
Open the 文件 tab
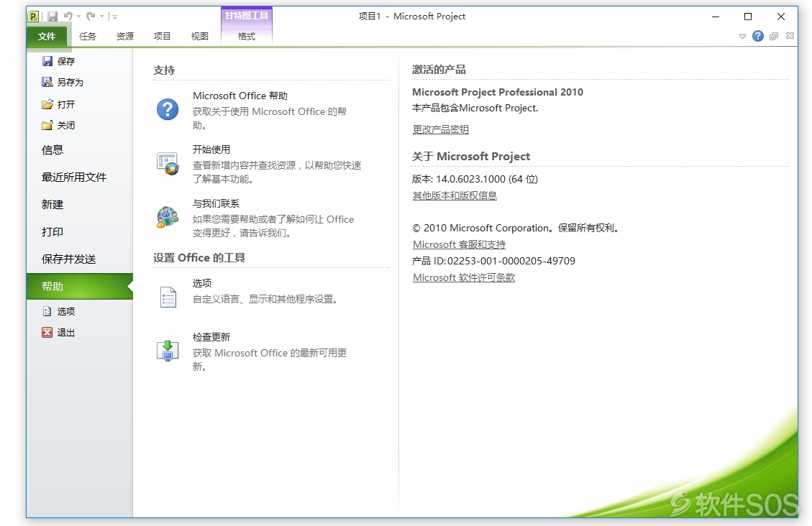[x=47, y=36]
